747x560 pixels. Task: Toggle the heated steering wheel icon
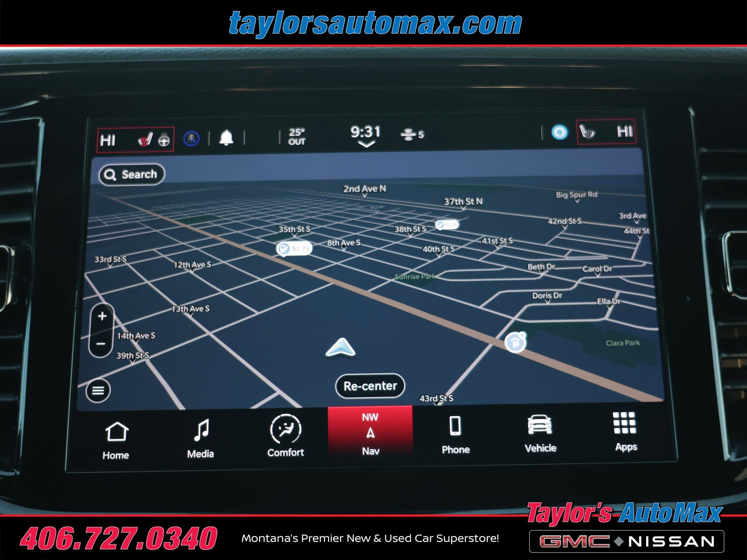(x=164, y=140)
